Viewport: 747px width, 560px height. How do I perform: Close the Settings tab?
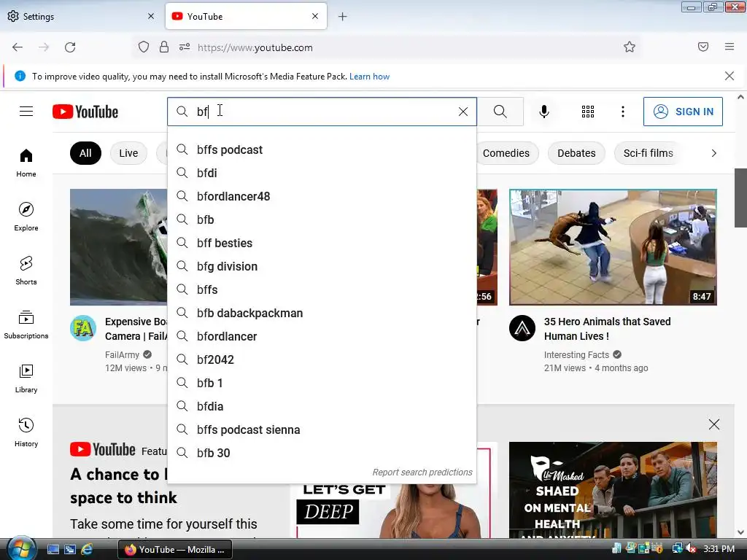151,16
